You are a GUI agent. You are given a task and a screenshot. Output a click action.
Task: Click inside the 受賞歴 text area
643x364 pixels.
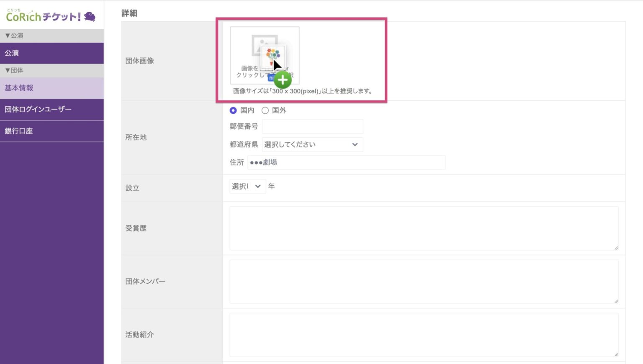pos(424,228)
